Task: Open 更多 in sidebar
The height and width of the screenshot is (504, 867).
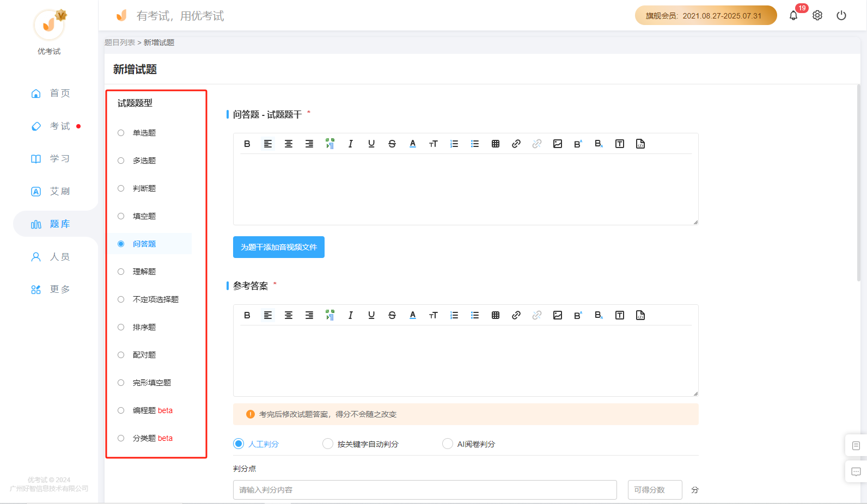Action: 50,289
